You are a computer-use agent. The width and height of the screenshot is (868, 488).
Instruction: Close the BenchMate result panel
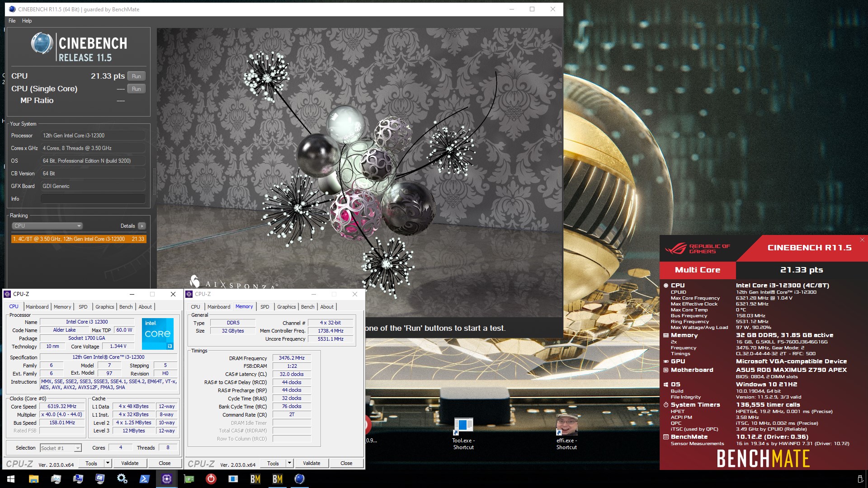pyautogui.click(x=862, y=240)
